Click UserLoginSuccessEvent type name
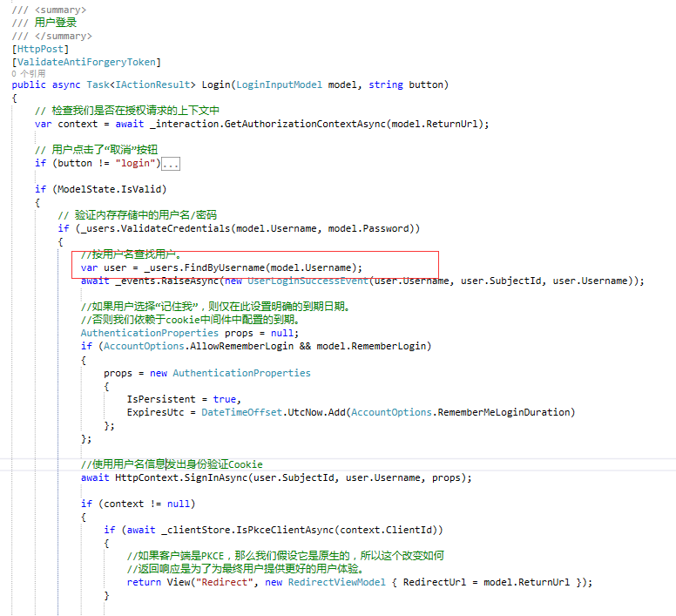 click(308, 281)
